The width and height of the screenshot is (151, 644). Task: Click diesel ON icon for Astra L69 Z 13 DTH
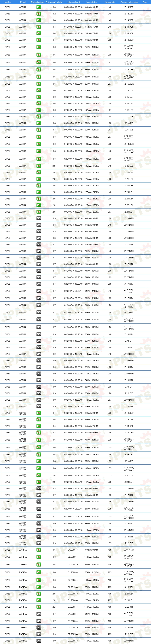[x=39, y=238]
